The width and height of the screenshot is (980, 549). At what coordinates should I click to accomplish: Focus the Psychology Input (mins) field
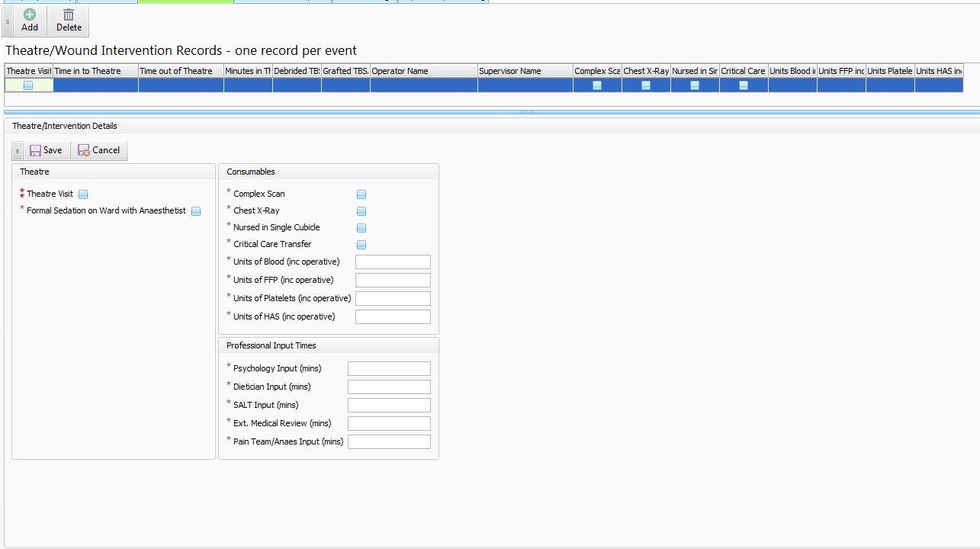[389, 369]
